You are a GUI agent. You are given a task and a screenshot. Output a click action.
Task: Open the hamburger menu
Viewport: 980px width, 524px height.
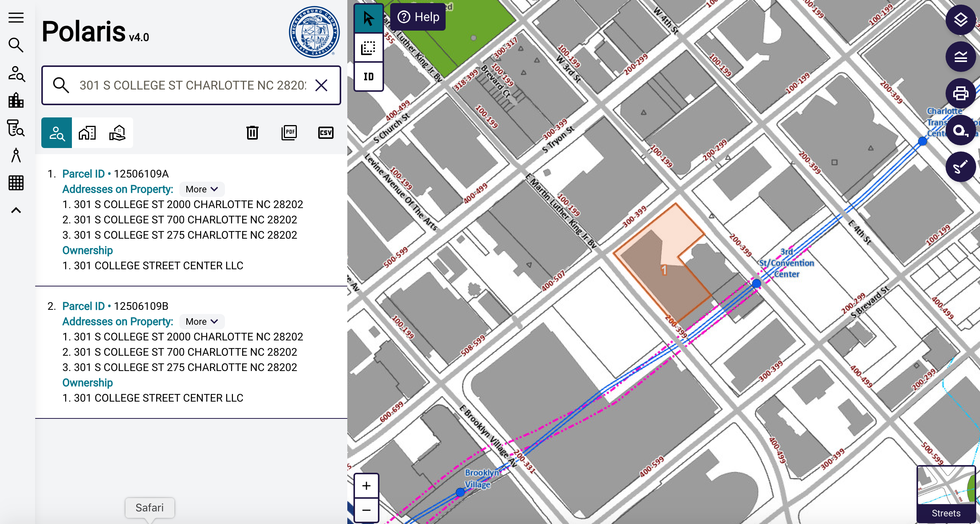tap(16, 18)
